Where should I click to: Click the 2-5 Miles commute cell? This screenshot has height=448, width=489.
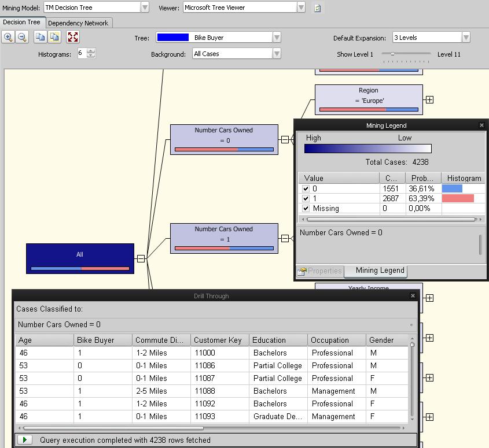pyautogui.click(x=161, y=391)
